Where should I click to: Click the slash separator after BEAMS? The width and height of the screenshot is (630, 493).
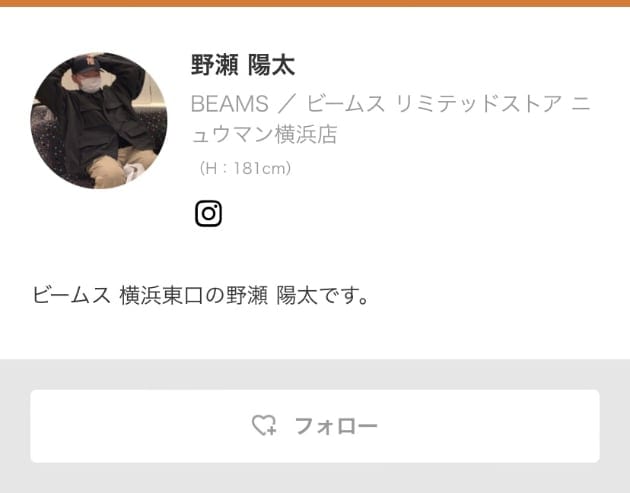(286, 104)
